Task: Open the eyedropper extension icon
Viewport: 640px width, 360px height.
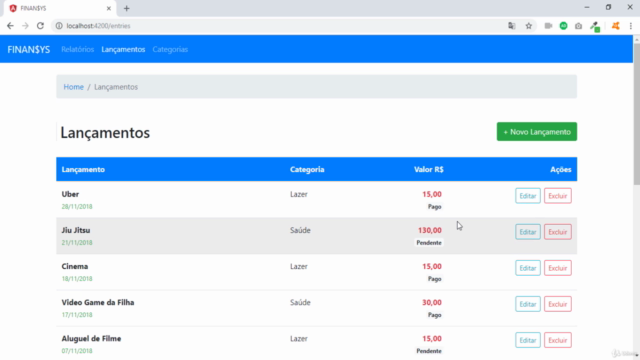Action: coord(595,27)
